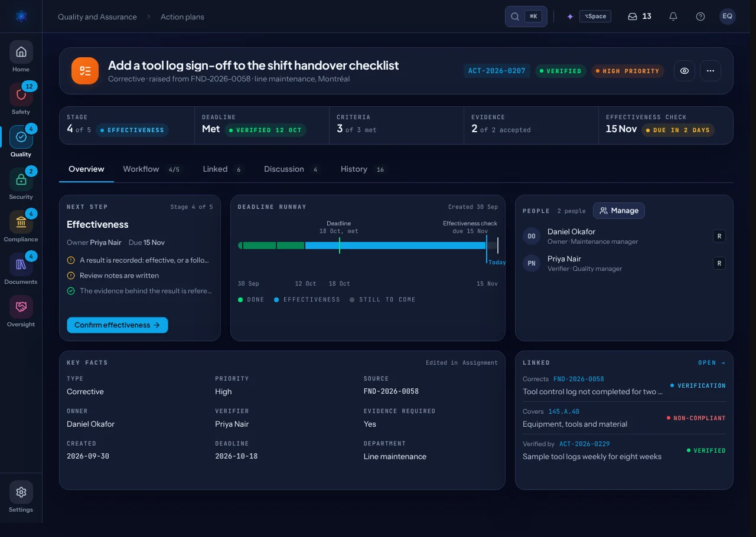This screenshot has height=537, width=756.
Task: Click the ACT-2026-0207 identifier chip
Action: pos(497,71)
